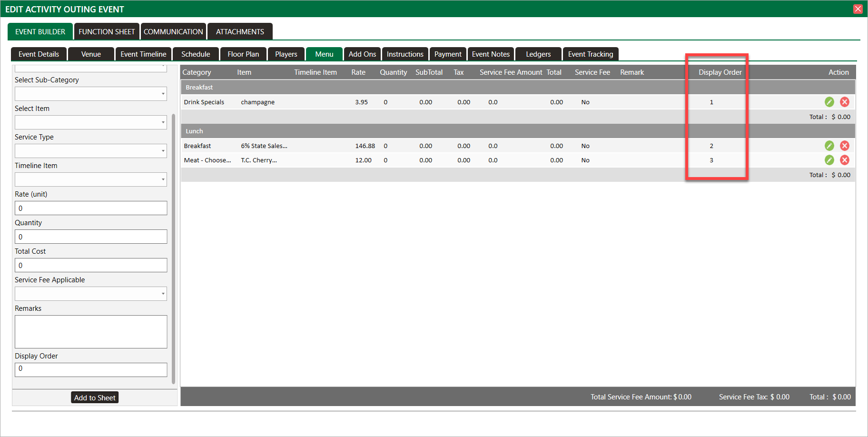868x437 pixels.
Task: Edit the T.C. Cherry menu row
Action: (x=829, y=160)
